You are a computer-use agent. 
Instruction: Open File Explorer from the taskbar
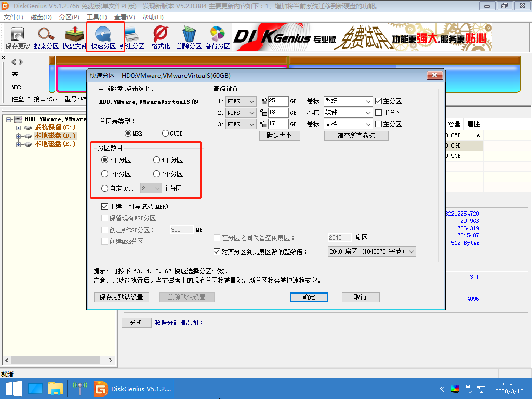(55, 389)
